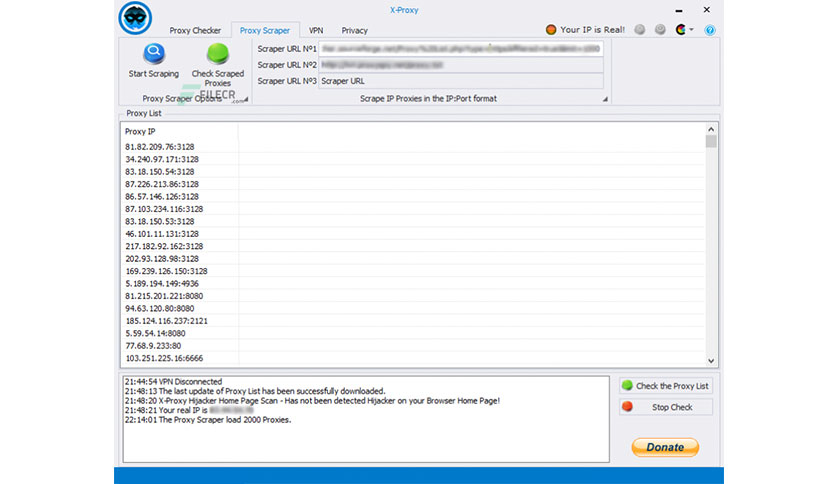
Task: Open help with the blue question mark icon
Action: coord(710,30)
